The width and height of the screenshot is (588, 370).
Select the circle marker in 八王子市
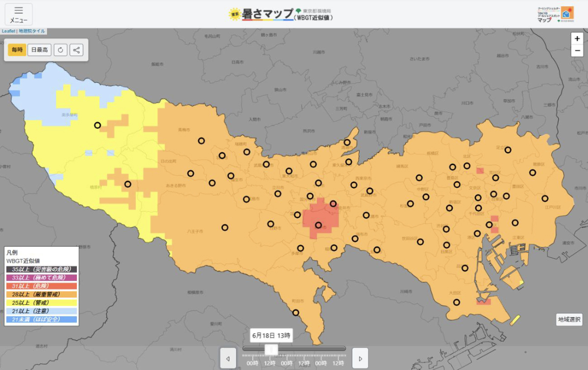(225, 227)
